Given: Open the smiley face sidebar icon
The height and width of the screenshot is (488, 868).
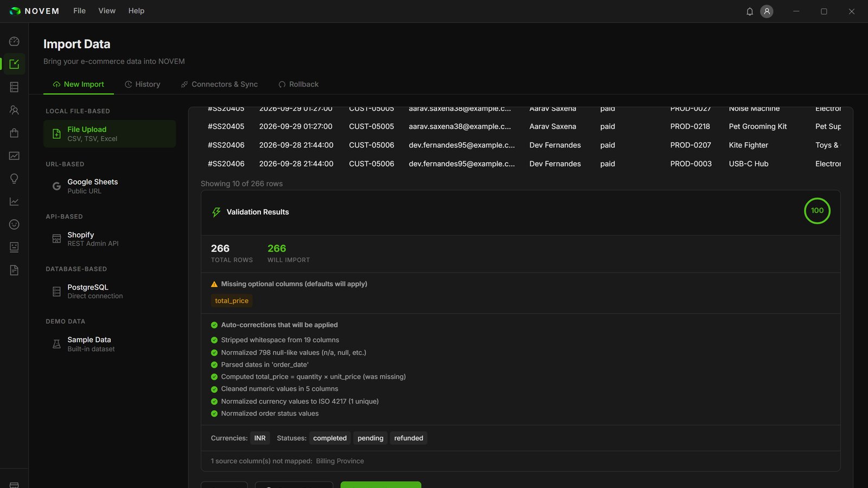Looking at the screenshot, I should (14, 224).
